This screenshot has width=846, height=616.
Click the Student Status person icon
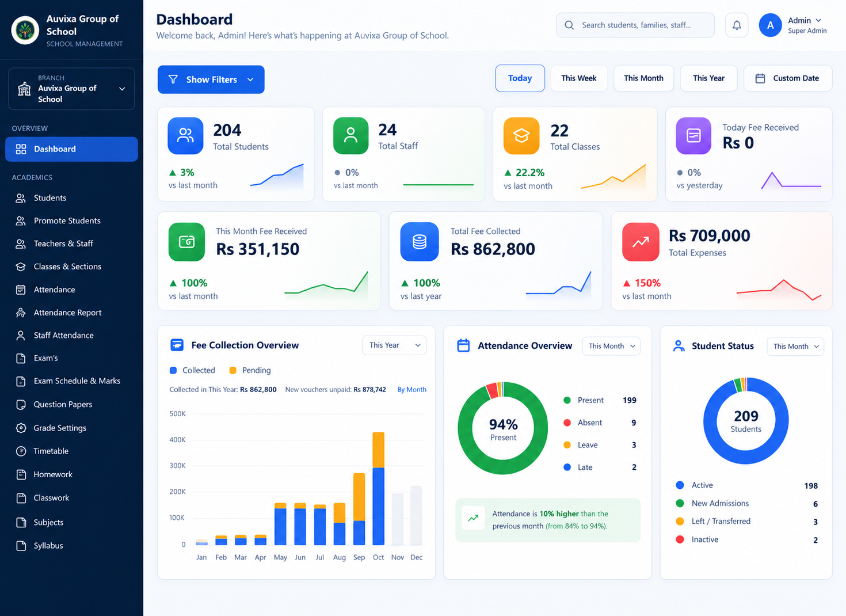(x=679, y=346)
